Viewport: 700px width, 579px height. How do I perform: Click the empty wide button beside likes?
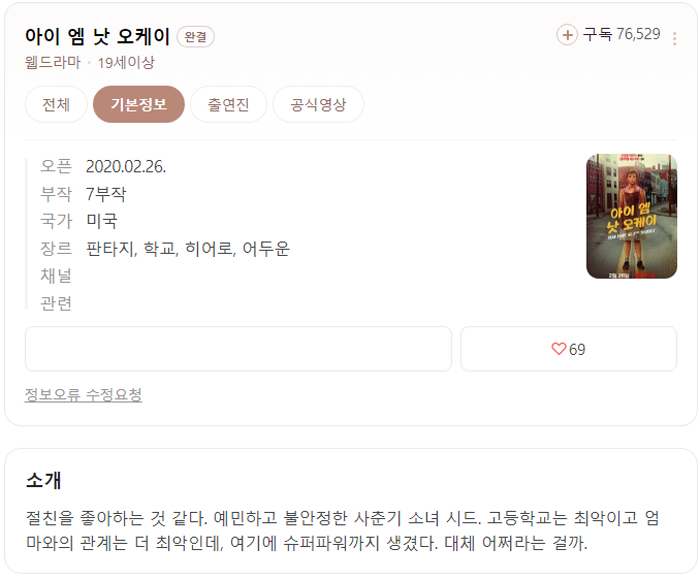[x=238, y=349]
